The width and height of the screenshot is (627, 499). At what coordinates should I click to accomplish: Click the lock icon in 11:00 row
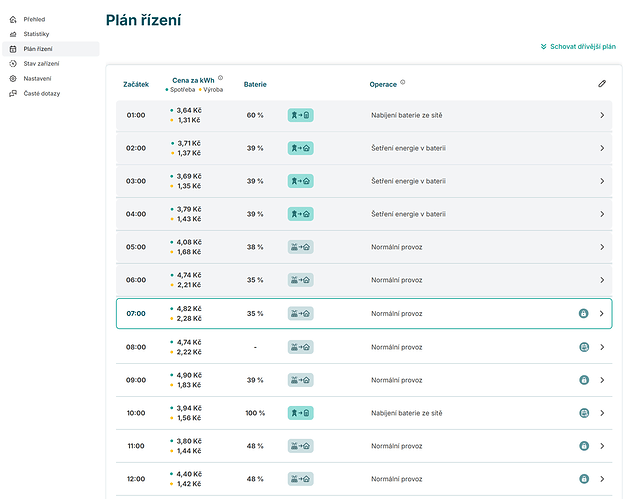coord(583,446)
